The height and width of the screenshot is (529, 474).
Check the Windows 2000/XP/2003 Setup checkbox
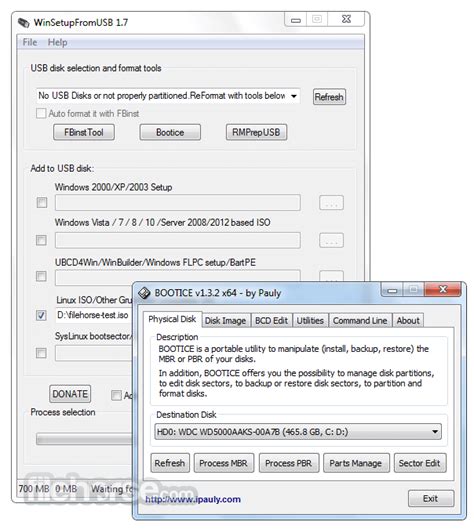42,203
